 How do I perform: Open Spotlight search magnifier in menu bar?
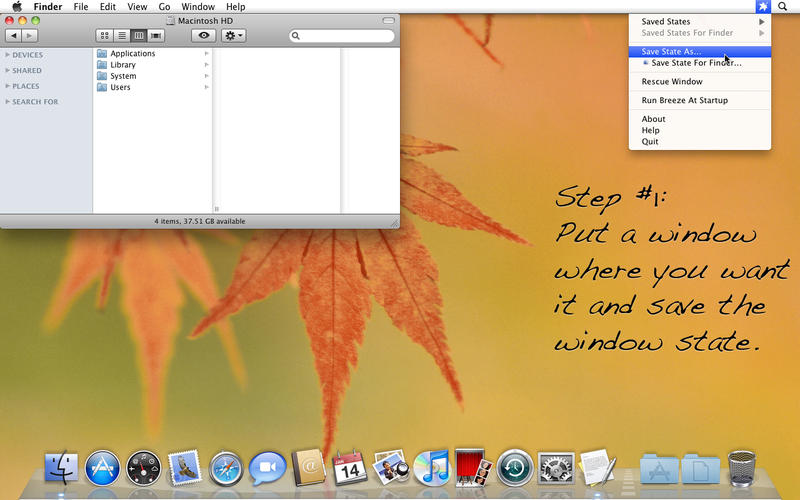point(783,7)
